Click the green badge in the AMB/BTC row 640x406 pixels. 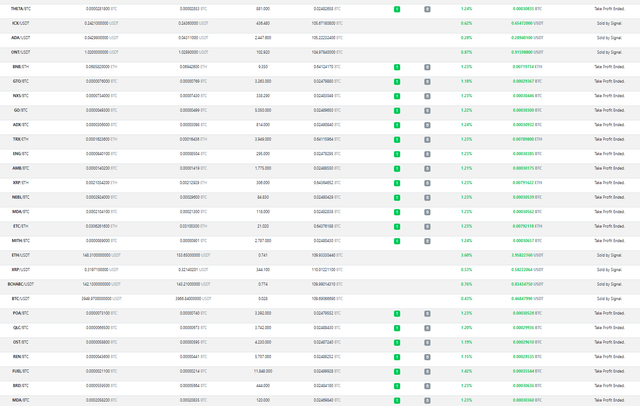(x=397, y=169)
